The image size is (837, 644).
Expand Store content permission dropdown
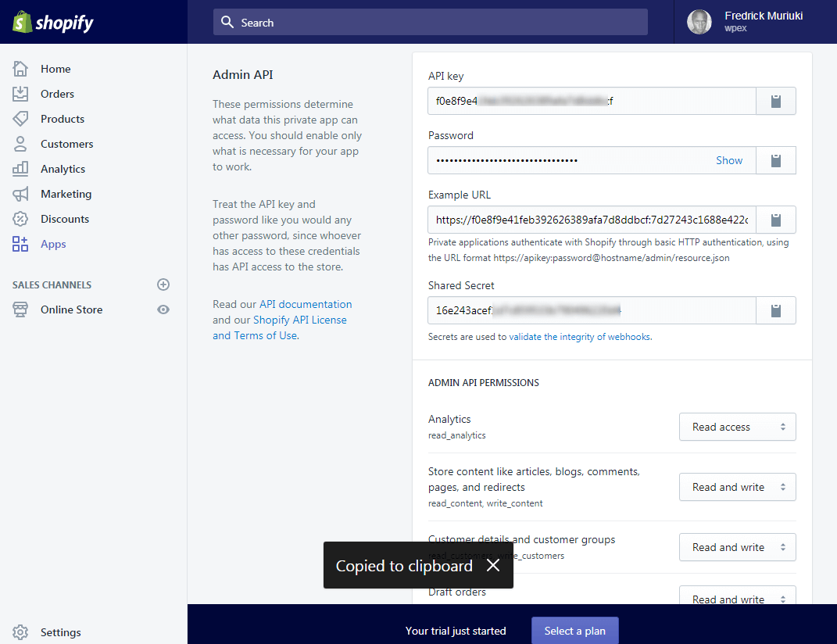tap(737, 487)
